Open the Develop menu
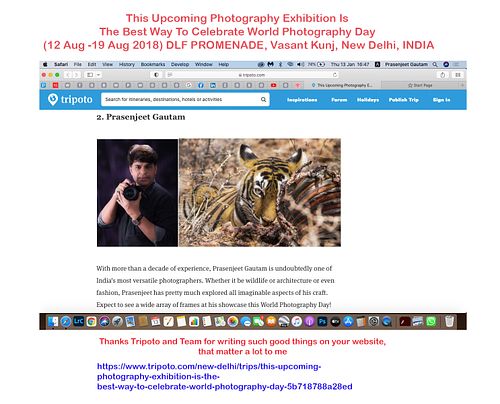 (180, 64)
